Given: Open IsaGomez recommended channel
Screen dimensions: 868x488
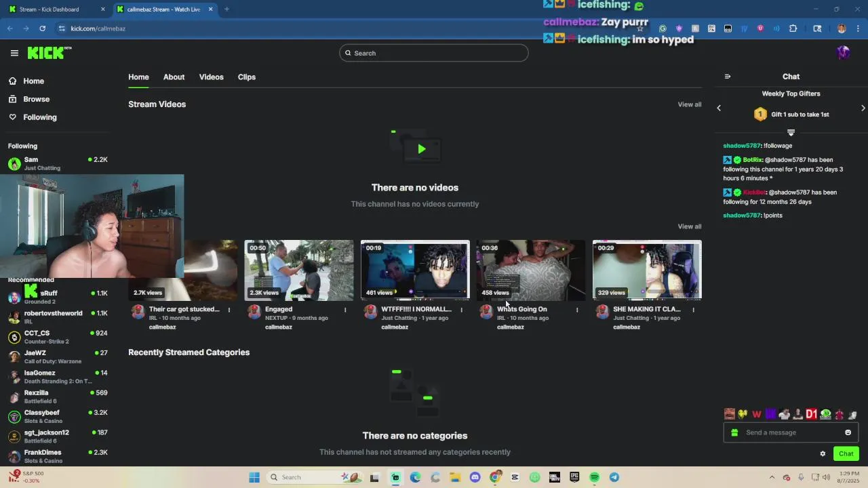Looking at the screenshot, I should point(58,376).
